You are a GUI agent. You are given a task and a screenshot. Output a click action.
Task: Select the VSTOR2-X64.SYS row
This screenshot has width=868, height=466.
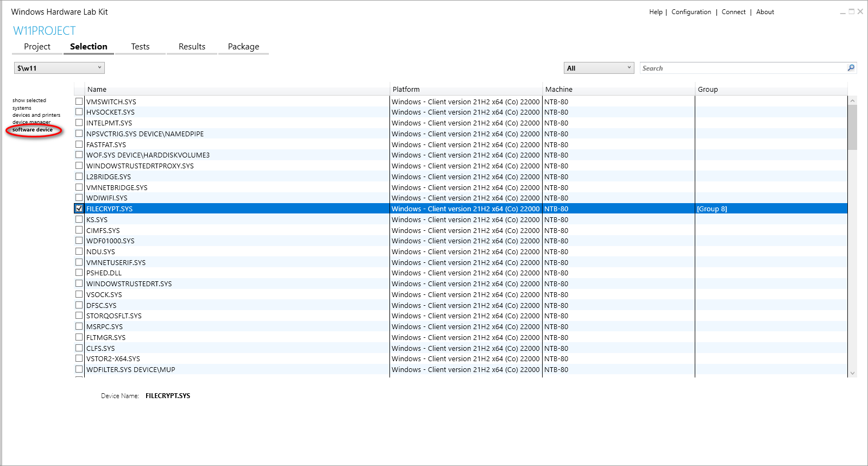[x=461, y=358]
